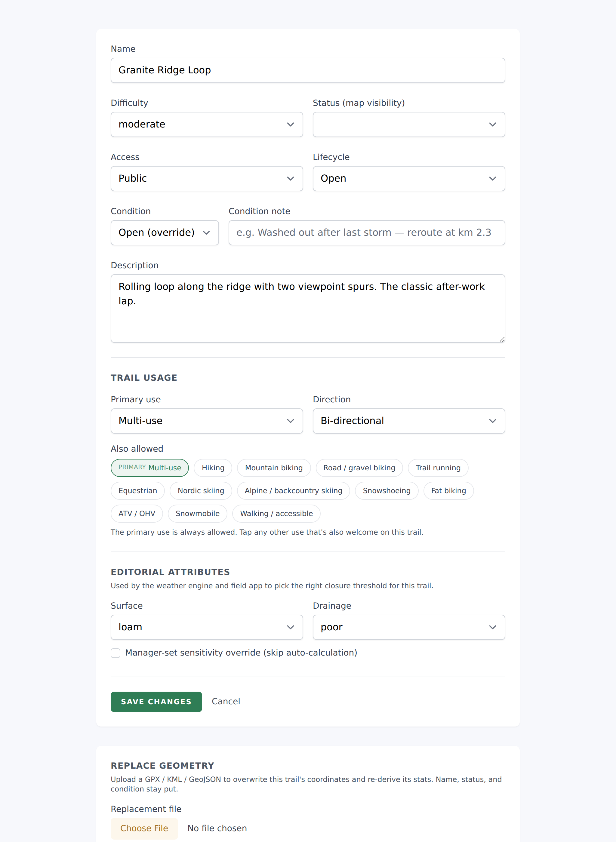Open the Condition dropdown 'Open (override)'
The height and width of the screenshot is (842, 616).
pos(165,232)
